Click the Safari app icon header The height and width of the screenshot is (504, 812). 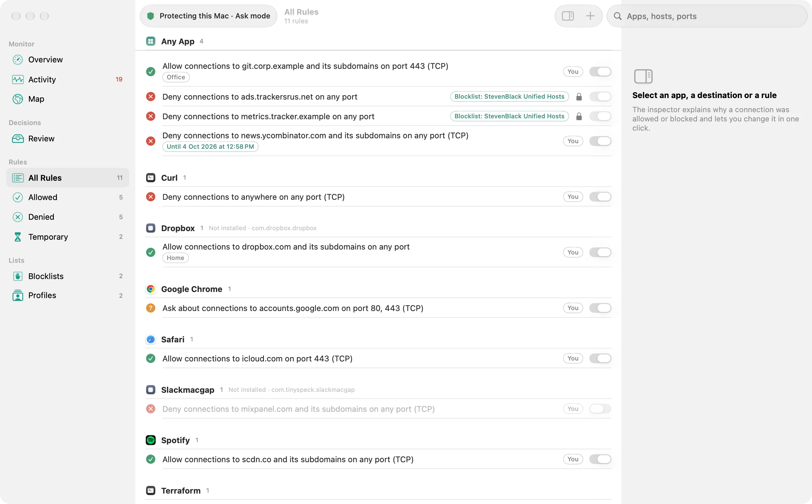(151, 339)
